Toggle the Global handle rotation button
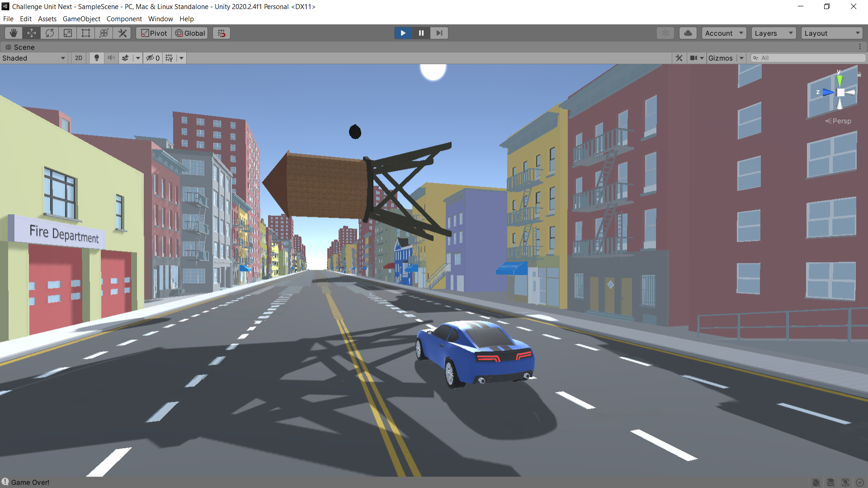This screenshot has width=868, height=488. (x=190, y=33)
